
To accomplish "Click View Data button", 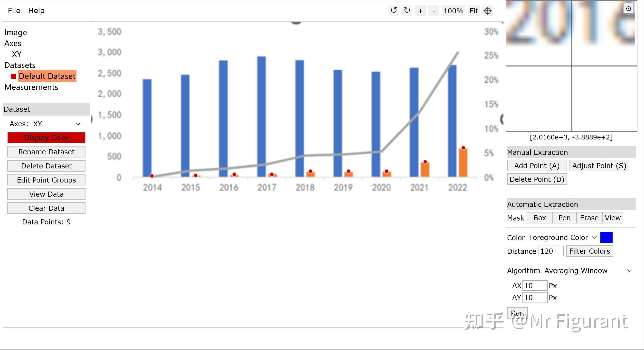I will point(47,194).
